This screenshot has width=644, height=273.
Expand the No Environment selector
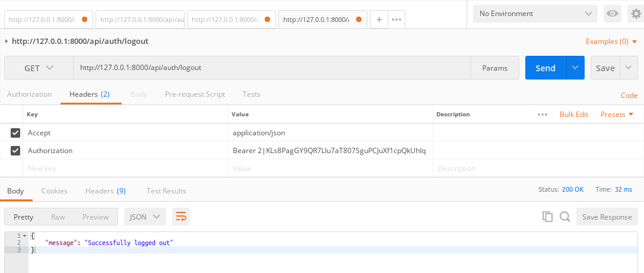coord(535,13)
